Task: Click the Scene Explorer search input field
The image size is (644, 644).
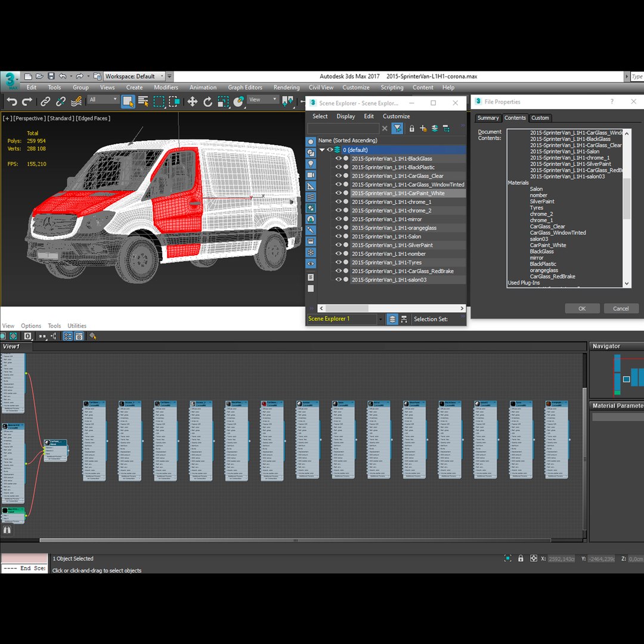Action: pyautogui.click(x=343, y=129)
